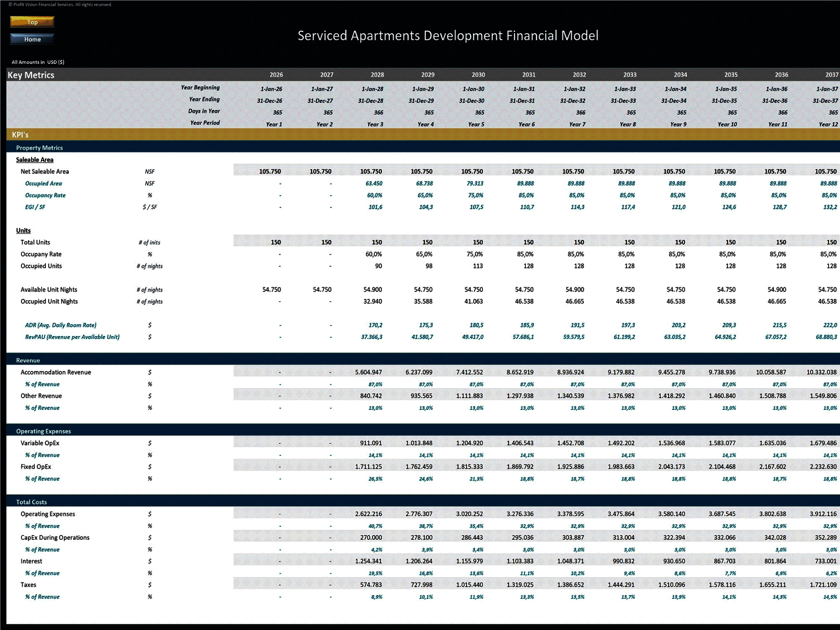The width and height of the screenshot is (840, 630).
Task: Click the 2037 column header
Action: point(827,75)
